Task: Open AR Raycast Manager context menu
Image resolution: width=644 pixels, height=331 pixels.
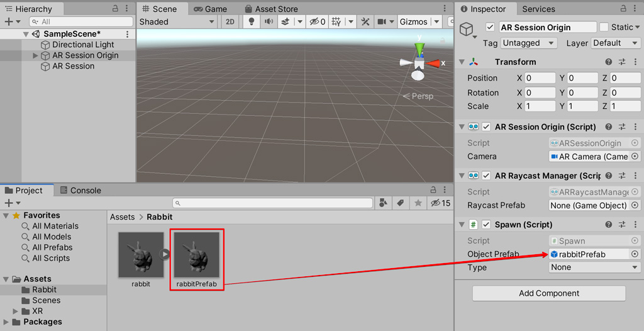Action: click(636, 176)
